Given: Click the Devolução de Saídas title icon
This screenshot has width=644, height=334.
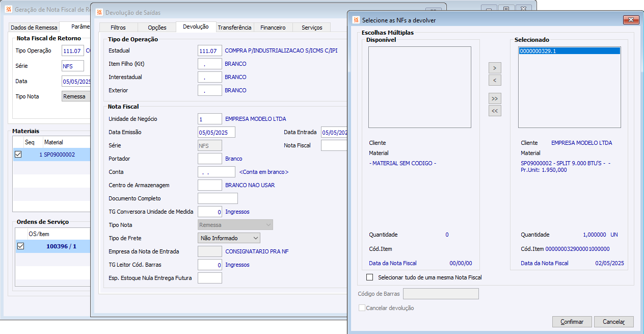Looking at the screenshot, I should click(99, 12).
